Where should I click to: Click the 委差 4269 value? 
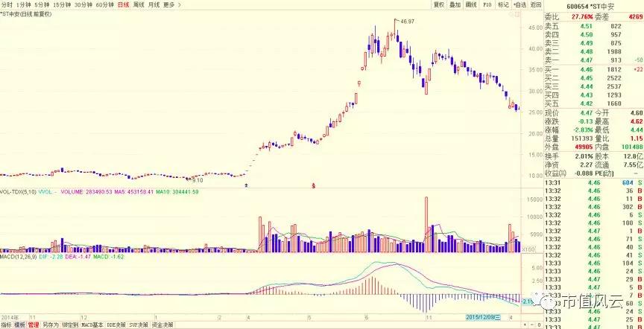pos(636,17)
